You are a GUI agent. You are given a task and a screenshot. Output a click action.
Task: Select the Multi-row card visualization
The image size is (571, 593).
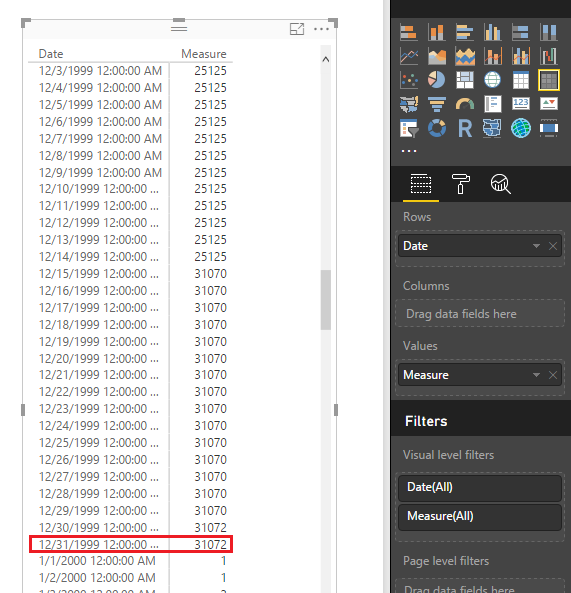(492, 104)
